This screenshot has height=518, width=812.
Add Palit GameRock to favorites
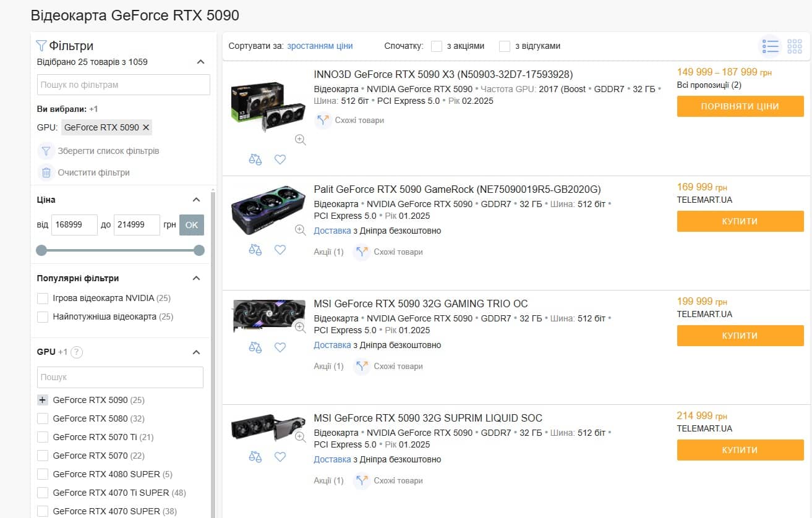[280, 250]
